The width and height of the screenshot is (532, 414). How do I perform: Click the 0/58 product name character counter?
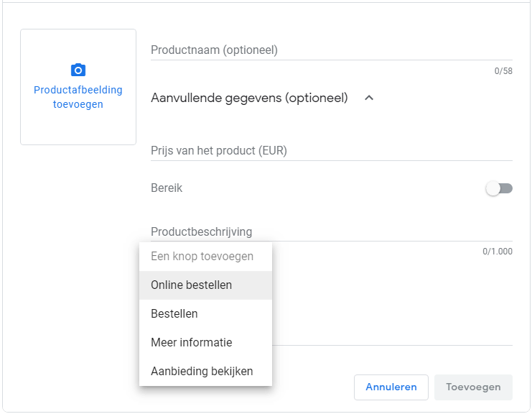click(x=503, y=71)
